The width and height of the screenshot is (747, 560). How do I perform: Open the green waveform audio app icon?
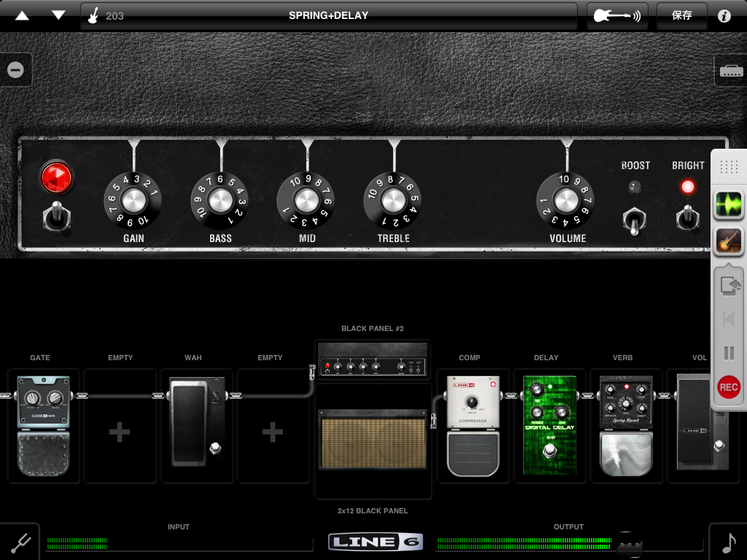[x=729, y=204]
